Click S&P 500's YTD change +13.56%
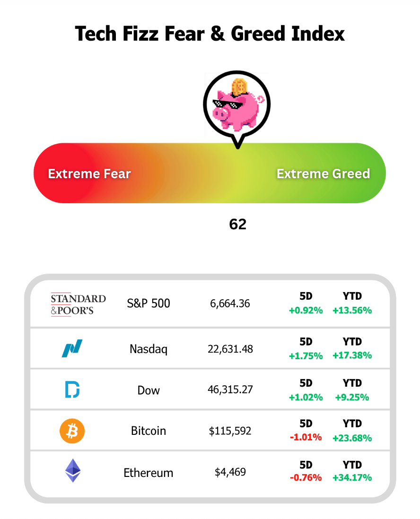The width and height of the screenshot is (420, 519). pos(352,311)
